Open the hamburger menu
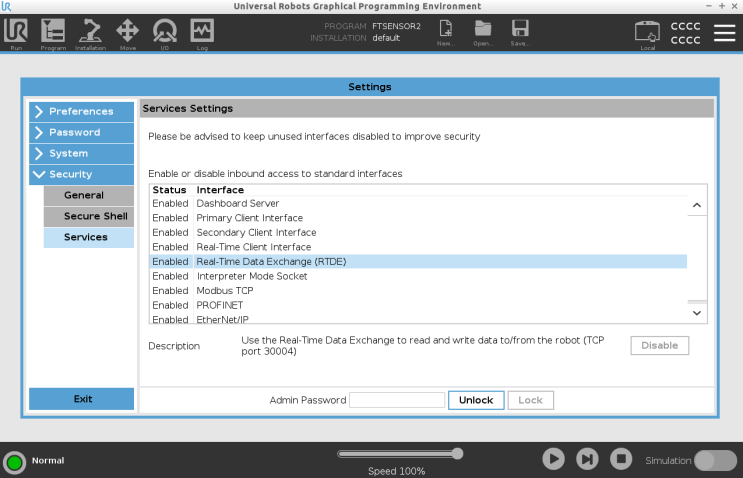Viewport: 743px width, 478px height. [725, 33]
